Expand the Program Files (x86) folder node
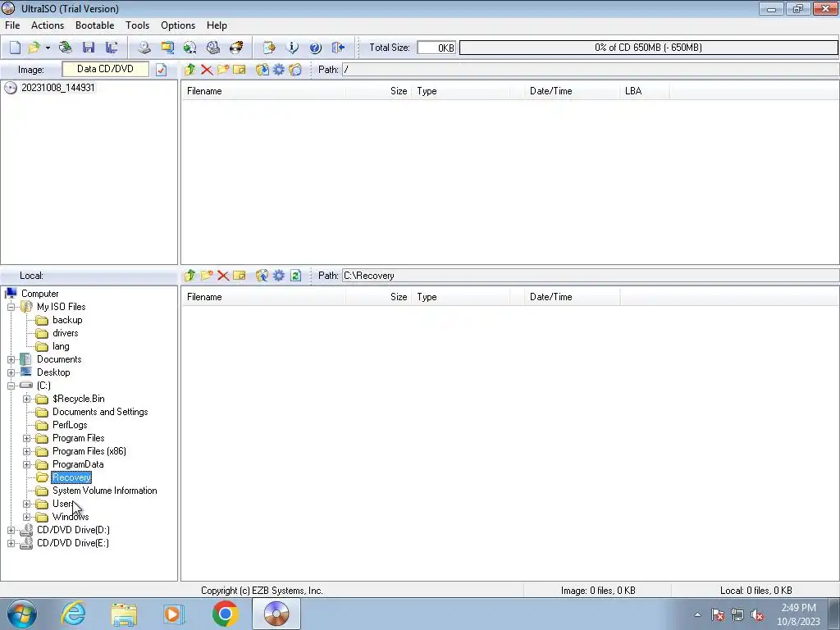The height and width of the screenshot is (630, 840). (26, 452)
